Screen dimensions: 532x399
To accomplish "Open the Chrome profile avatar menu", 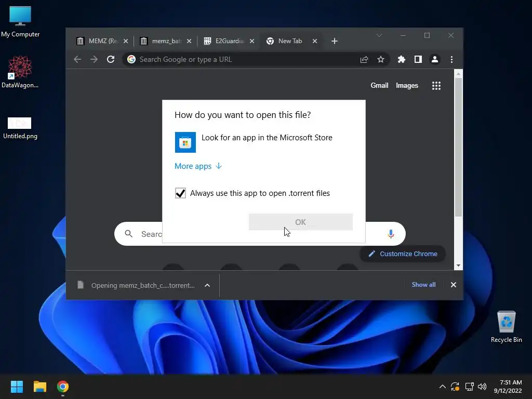I will [435, 59].
